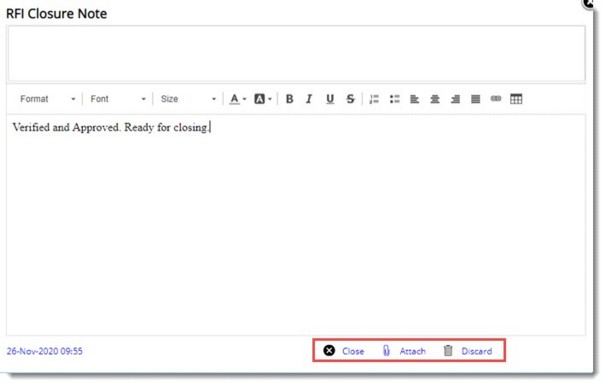This screenshot has height=386, width=606.
Task: Justify the text alignment
Action: pos(475,99)
